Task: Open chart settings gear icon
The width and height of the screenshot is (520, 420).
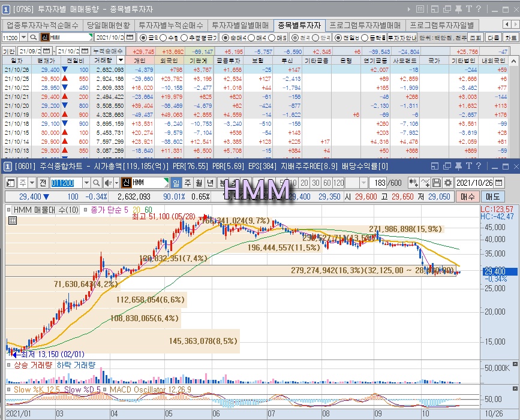Action: tap(448, 183)
